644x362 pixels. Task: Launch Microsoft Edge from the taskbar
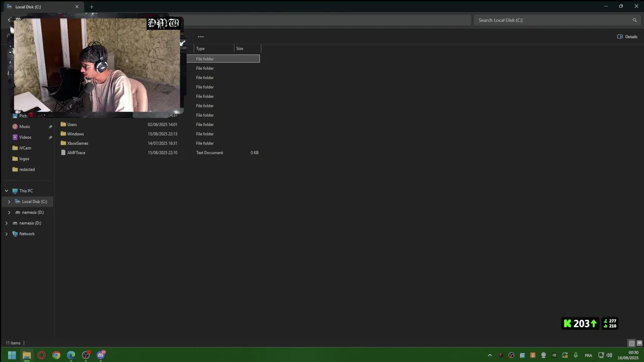(x=71, y=355)
